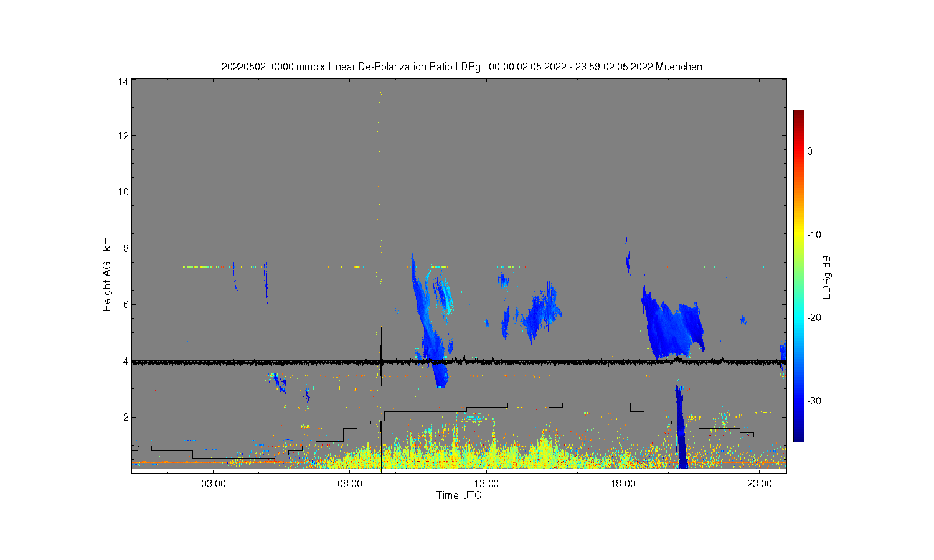Click the height tick label 14
Viewport: 934px width, 560px height.
click(123, 82)
